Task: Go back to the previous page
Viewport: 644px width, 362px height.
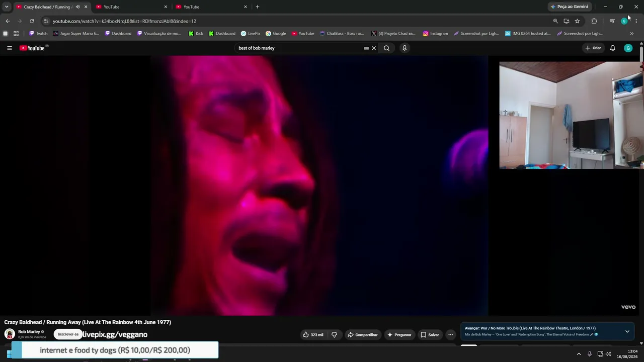Action: pyautogui.click(x=8, y=21)
